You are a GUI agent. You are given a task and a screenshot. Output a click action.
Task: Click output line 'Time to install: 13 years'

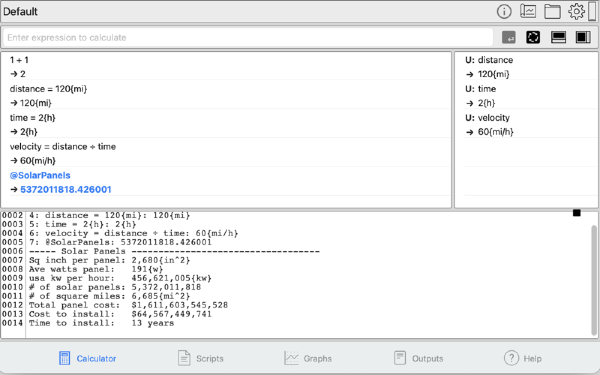pos(101,323)
